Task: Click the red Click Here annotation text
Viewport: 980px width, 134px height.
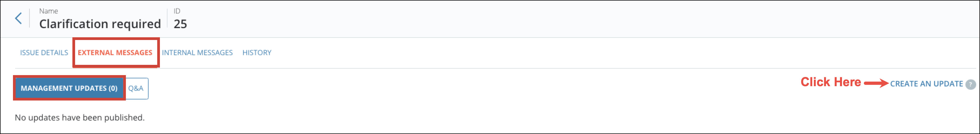Action: [831, 82]
